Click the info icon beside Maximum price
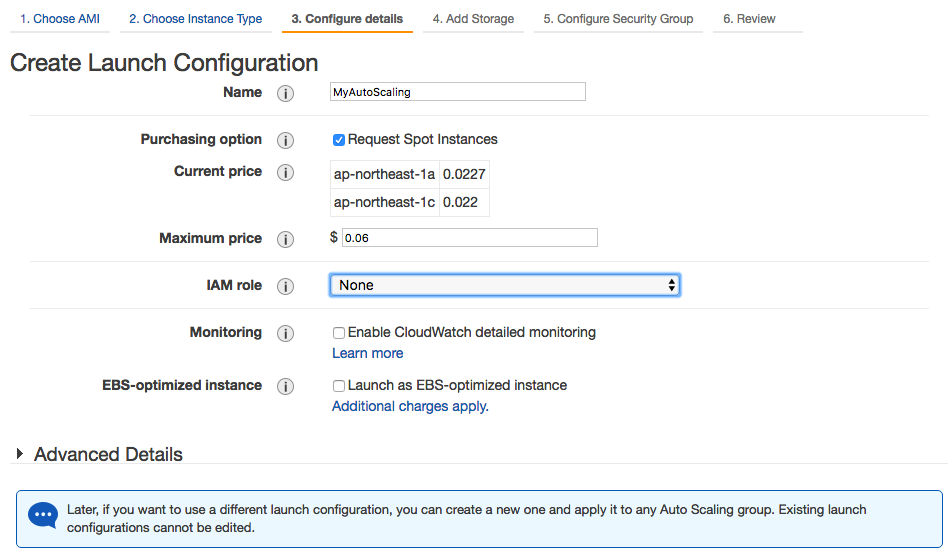This screenshot has width=948, height=560. coord(285,239)
